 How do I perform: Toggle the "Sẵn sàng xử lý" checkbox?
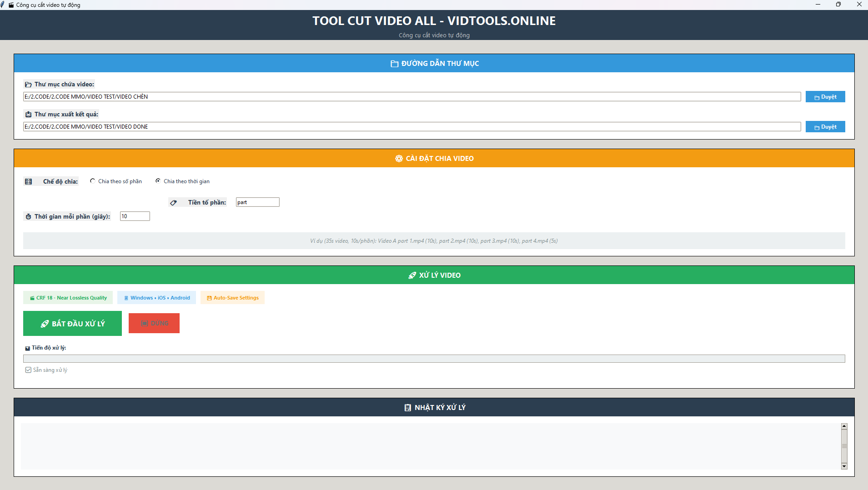[x=27, y=370]
